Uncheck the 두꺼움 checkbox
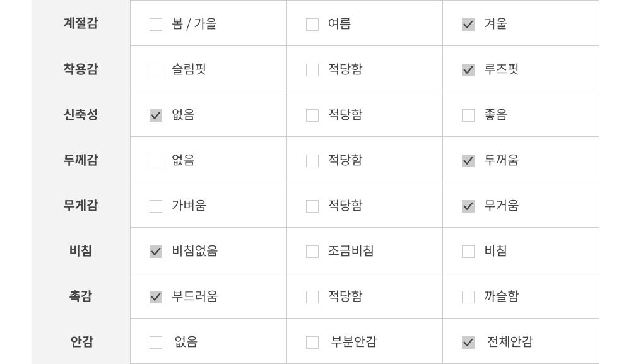 [x=468, y=161]
